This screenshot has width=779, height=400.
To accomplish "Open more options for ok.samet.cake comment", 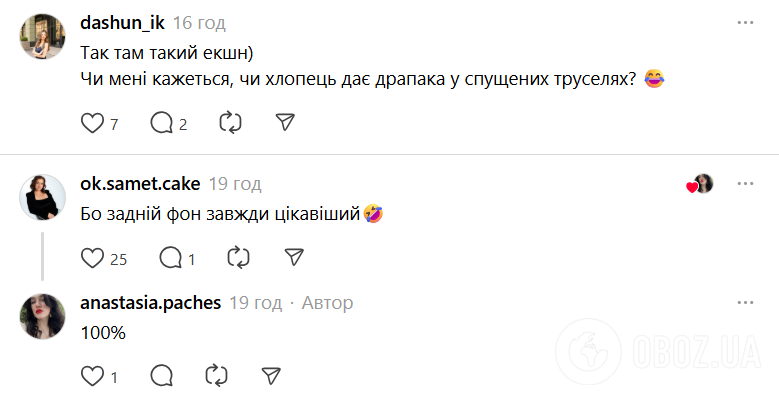I will coord(745,183).
